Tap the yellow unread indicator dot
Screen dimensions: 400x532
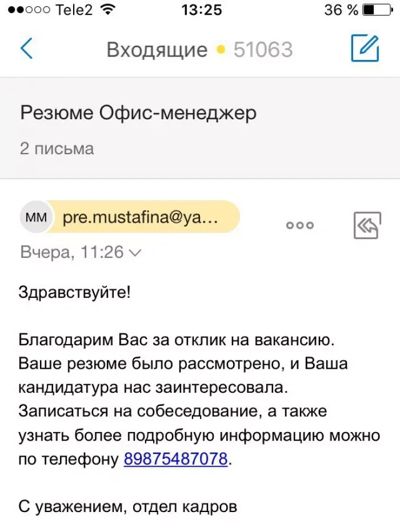click(x=221, y=50)
